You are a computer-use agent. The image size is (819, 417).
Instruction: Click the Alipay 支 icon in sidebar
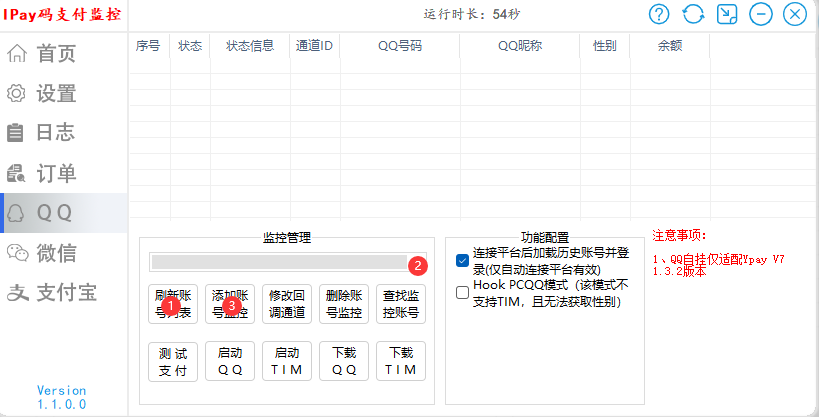tap(17, 293)
